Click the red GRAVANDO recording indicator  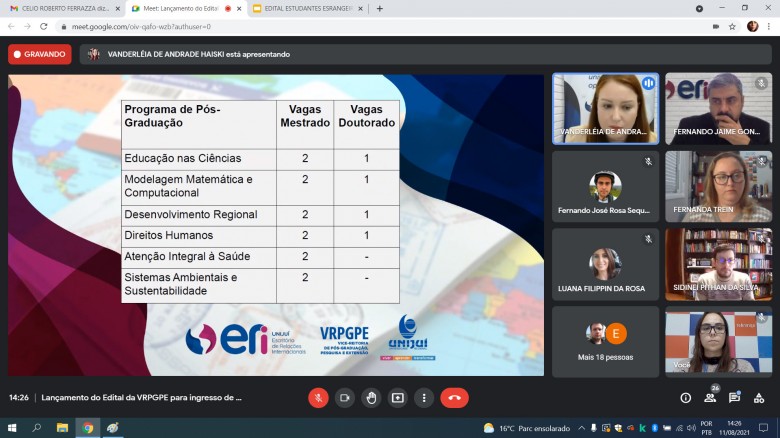40,54
